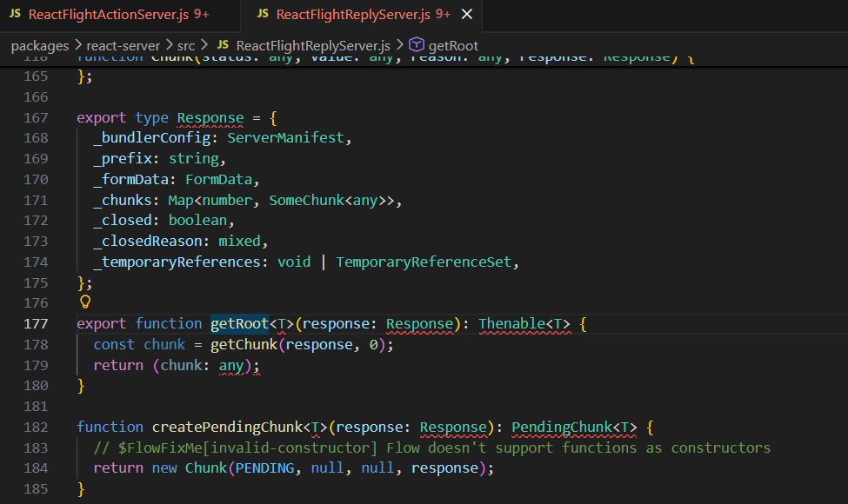Close the ReactFlightReplyServer.js tab
Image resolution: width=848 pixels, height=504 pixels.
(x=468, y=15)
